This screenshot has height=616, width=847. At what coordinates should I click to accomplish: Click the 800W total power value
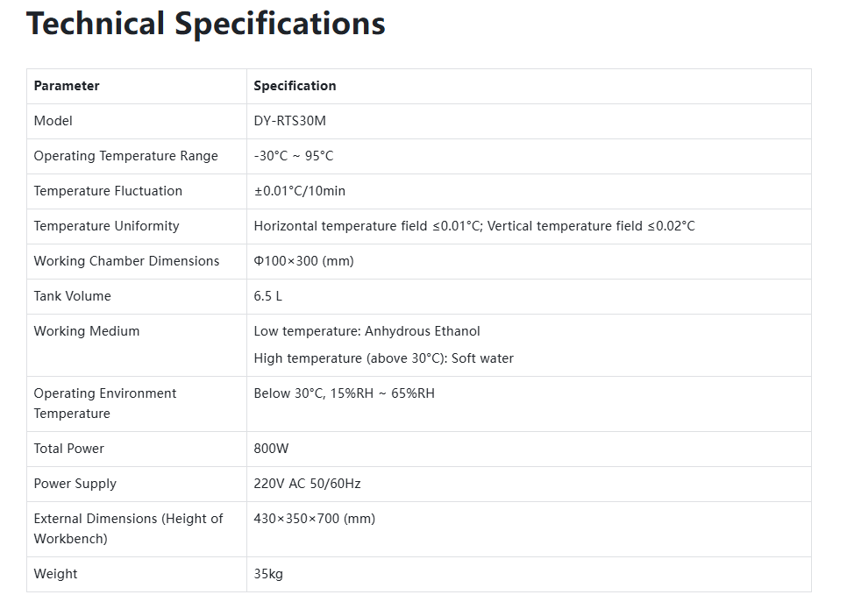tap(271, 449)
